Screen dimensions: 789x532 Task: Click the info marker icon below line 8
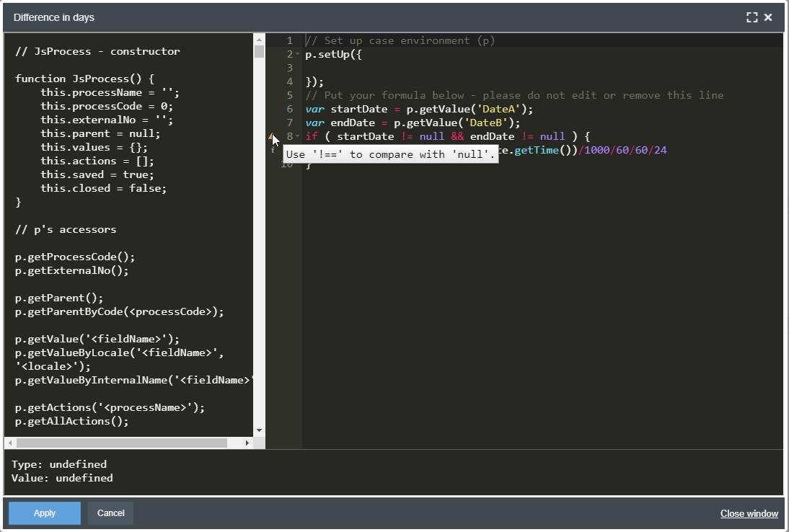tap(272, 150)
